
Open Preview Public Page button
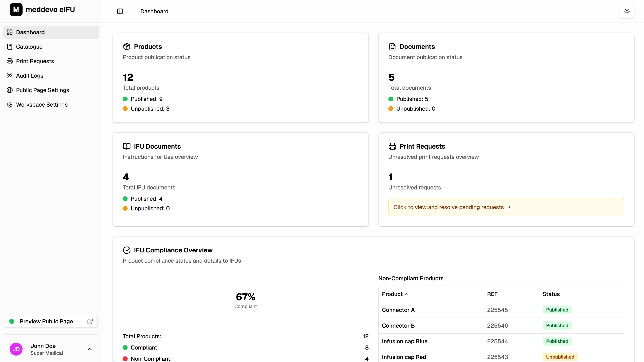pyautogui.click(x=46, y=321)
